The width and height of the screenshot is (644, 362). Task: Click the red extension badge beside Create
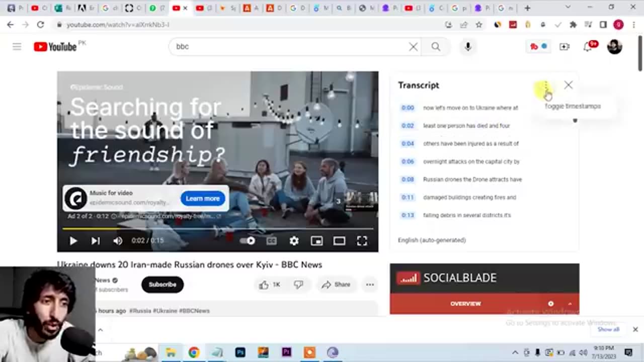[538, 47]
